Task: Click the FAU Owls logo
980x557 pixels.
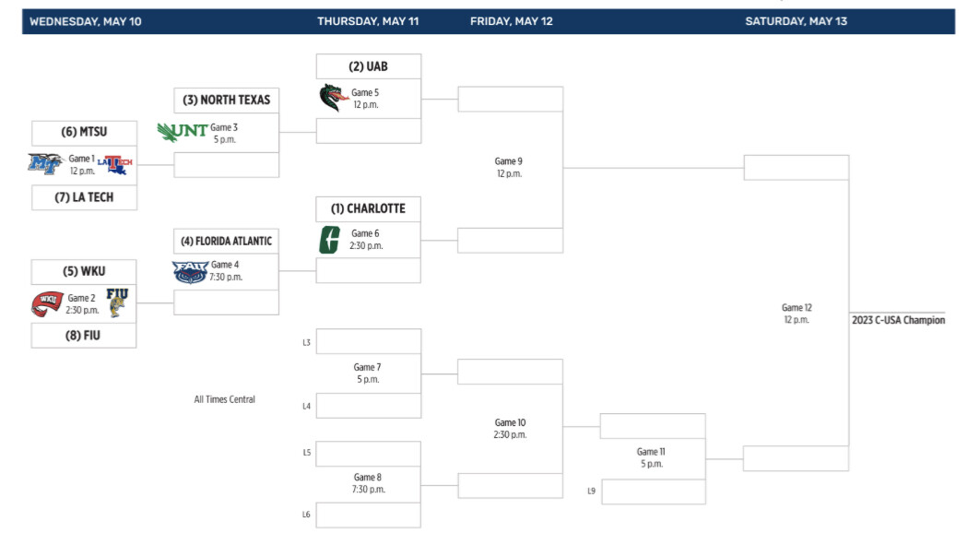Action: point(190,272)
